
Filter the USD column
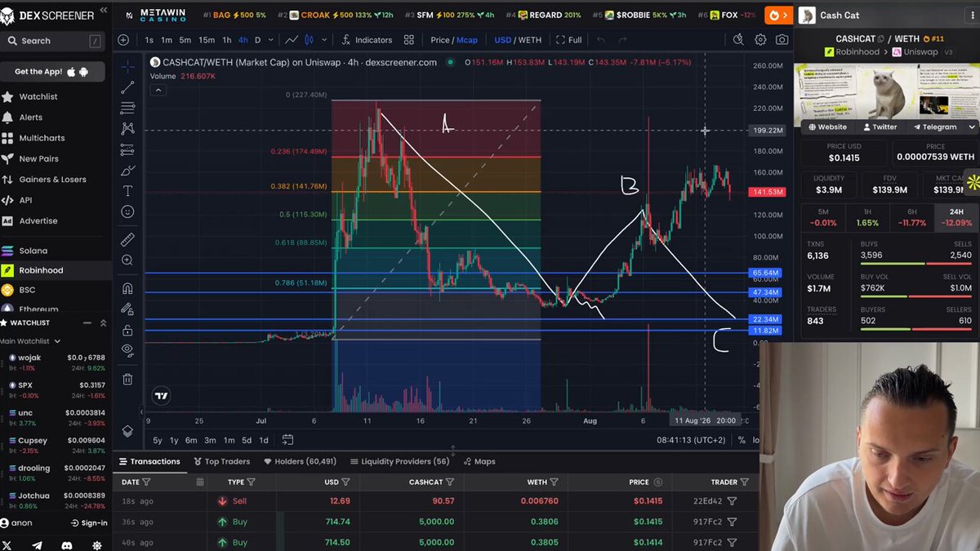point(345,482)
